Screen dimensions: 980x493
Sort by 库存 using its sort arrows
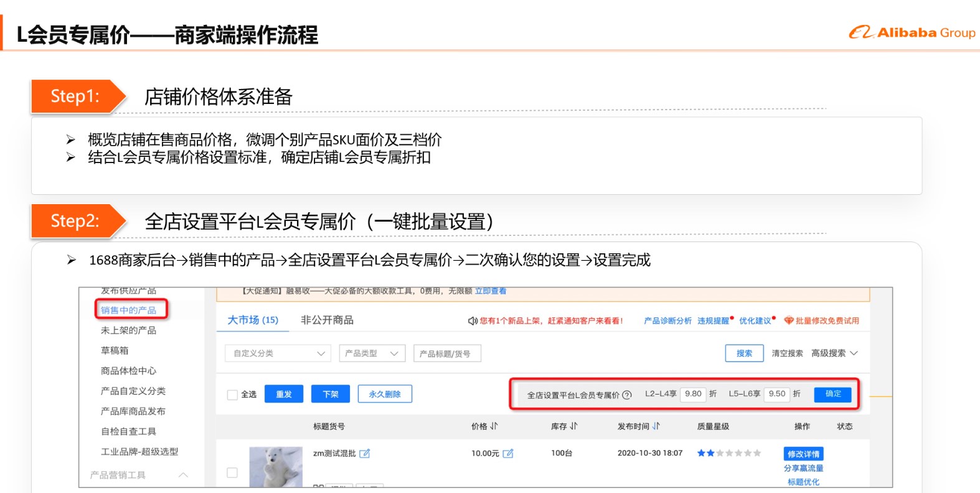coord(573,426)
